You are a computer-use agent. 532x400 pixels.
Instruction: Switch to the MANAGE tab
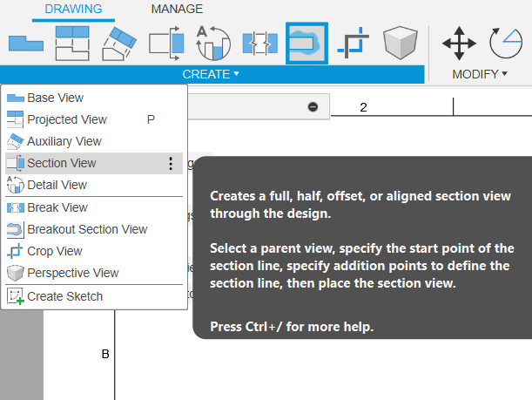[x=177, y=10]
